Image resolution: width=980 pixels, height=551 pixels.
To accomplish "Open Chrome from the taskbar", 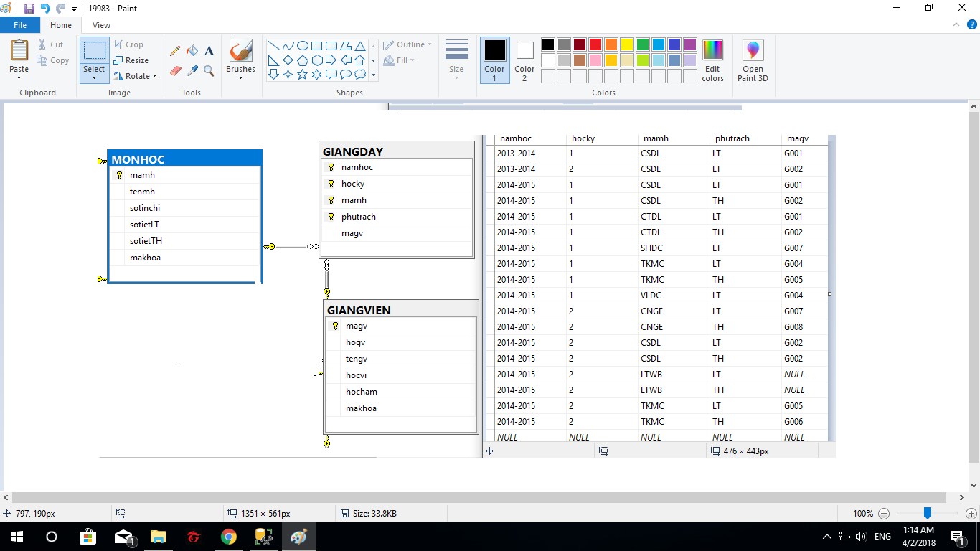I will point(229,537).
